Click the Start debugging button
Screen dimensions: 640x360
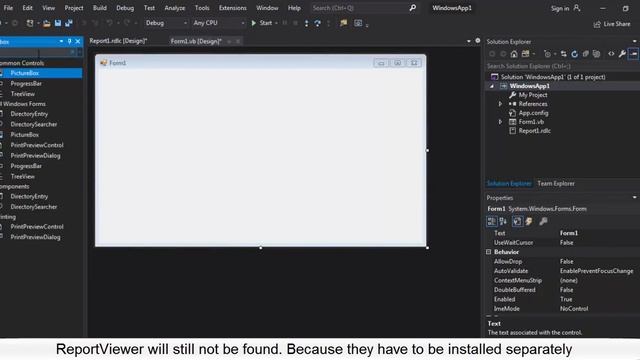pos(261,23)
